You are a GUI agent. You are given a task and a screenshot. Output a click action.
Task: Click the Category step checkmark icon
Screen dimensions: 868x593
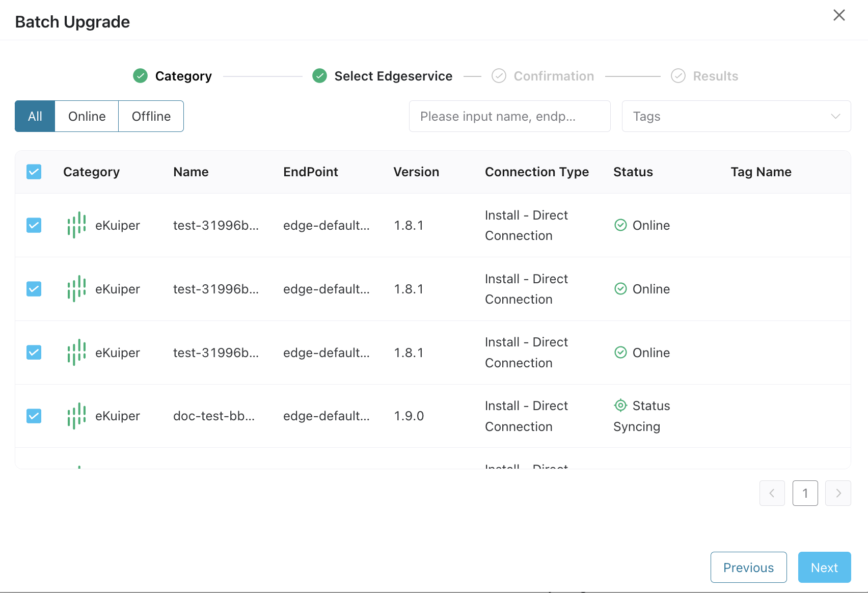tap(140, 76)
